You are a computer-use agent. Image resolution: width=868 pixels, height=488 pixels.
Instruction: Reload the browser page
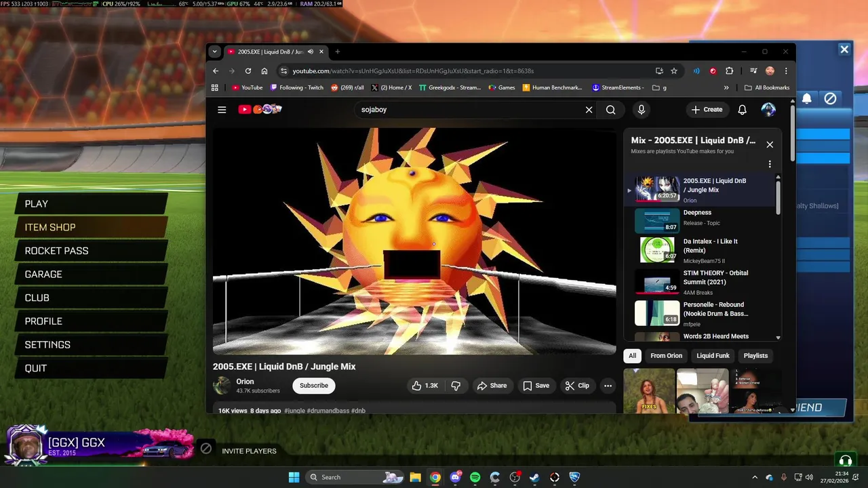(248, 70)
